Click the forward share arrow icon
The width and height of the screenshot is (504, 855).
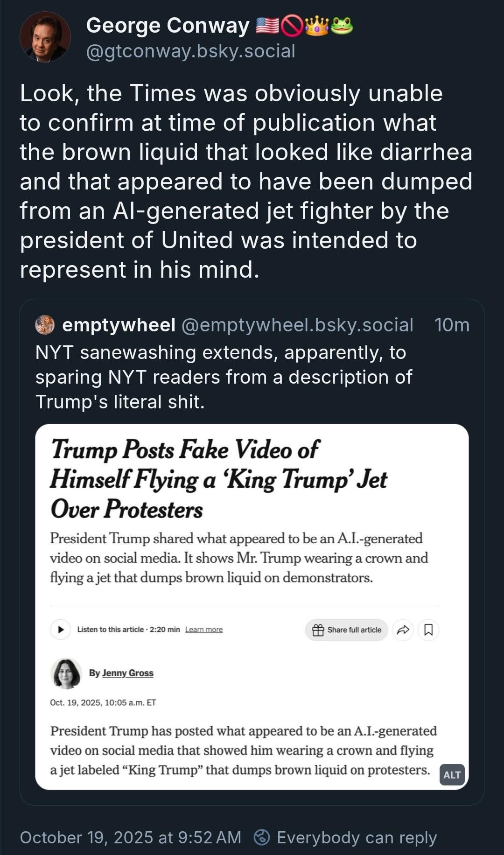pyautogui.click(x=403, y=630)
